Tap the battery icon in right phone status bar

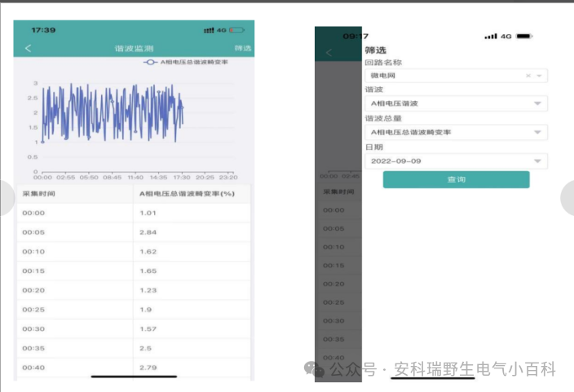524,36
